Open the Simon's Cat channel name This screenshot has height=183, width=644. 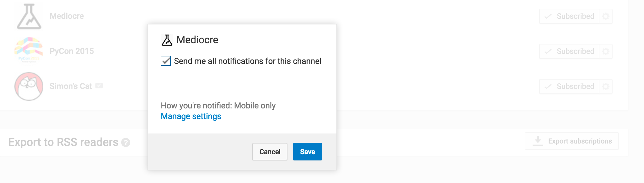click(x=71, y=86)
